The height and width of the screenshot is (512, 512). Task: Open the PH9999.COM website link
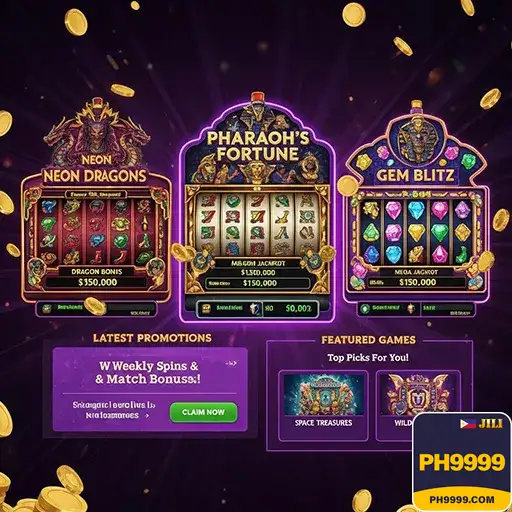[462, 500]
